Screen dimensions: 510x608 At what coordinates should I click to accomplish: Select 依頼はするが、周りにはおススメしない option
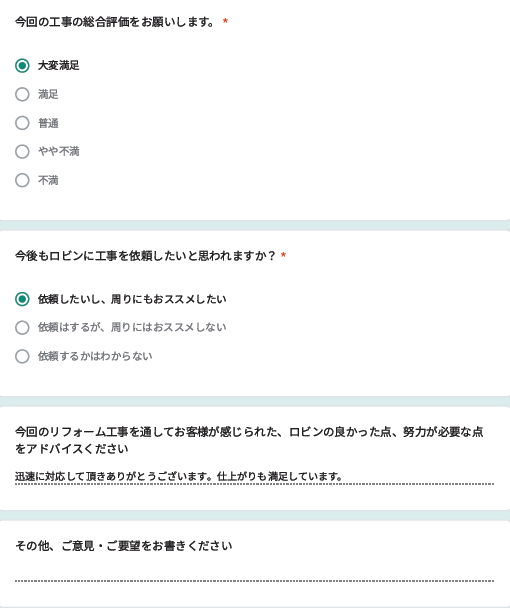22,327
